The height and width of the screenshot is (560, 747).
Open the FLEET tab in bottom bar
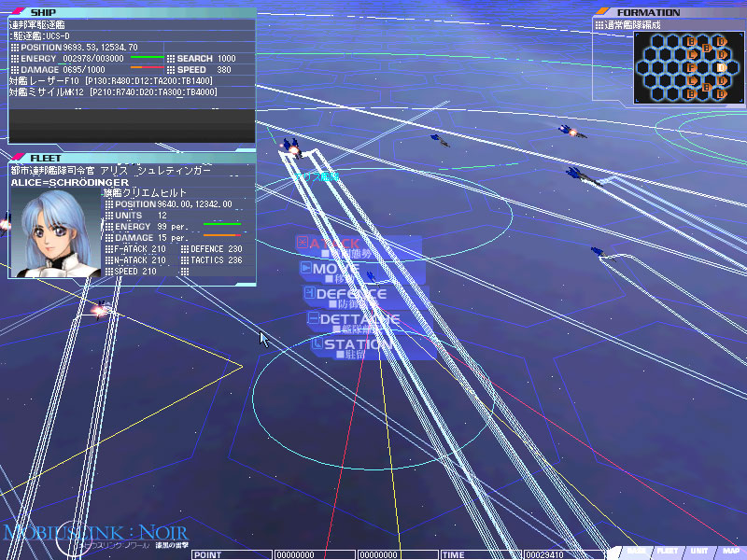click(x=667, y=552)
